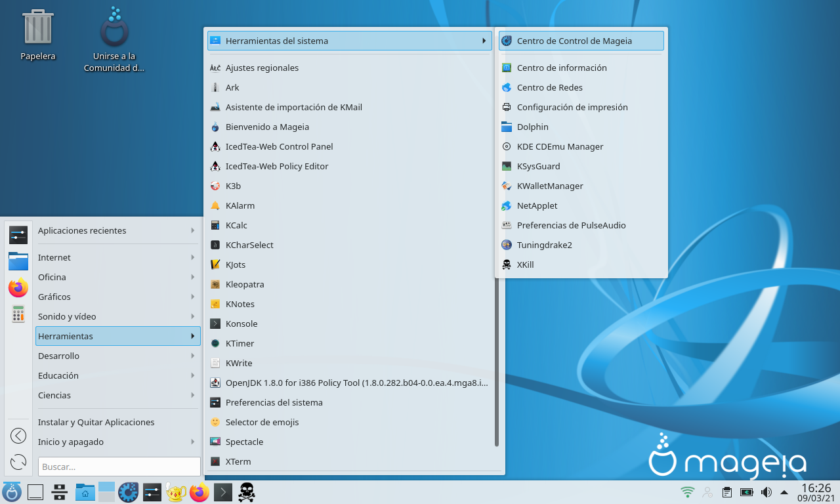
Task: Open the volume speaker tray icon
Action: pos(766,492)
